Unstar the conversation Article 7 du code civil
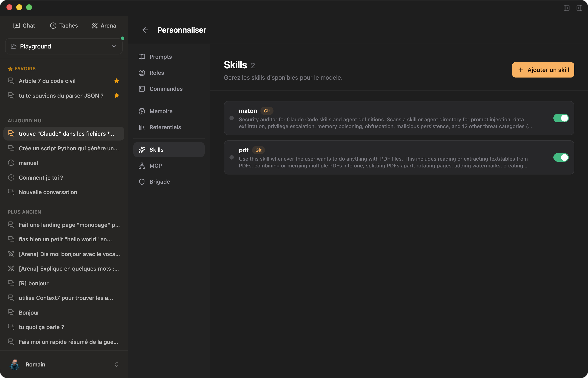 [x=117, y=81]
